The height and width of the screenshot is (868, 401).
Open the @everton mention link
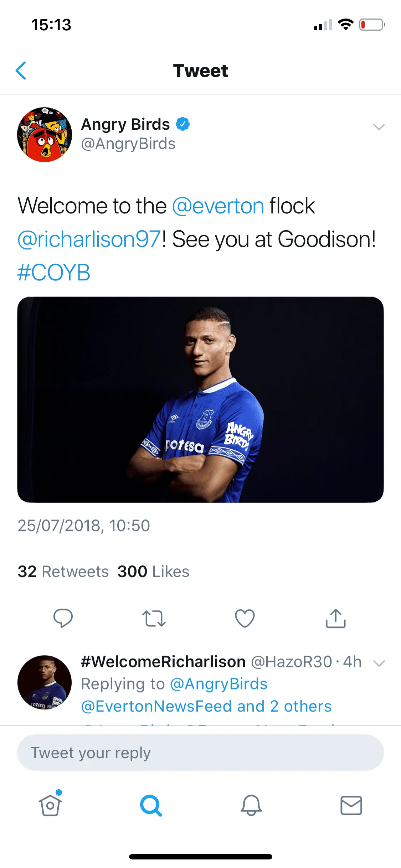pos(218,206)
